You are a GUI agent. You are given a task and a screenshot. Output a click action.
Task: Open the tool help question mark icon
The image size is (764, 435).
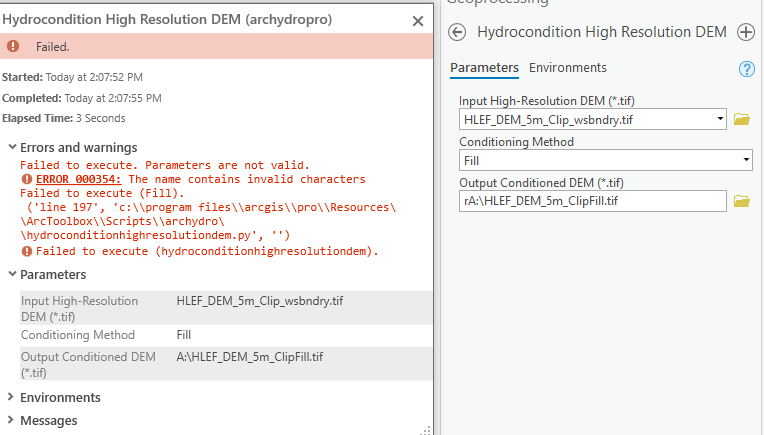tap(746, 69)
